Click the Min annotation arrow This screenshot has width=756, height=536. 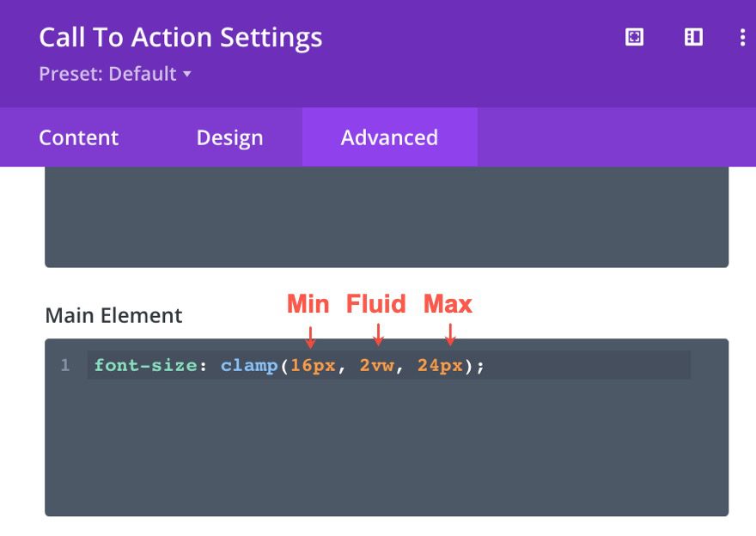309,331
